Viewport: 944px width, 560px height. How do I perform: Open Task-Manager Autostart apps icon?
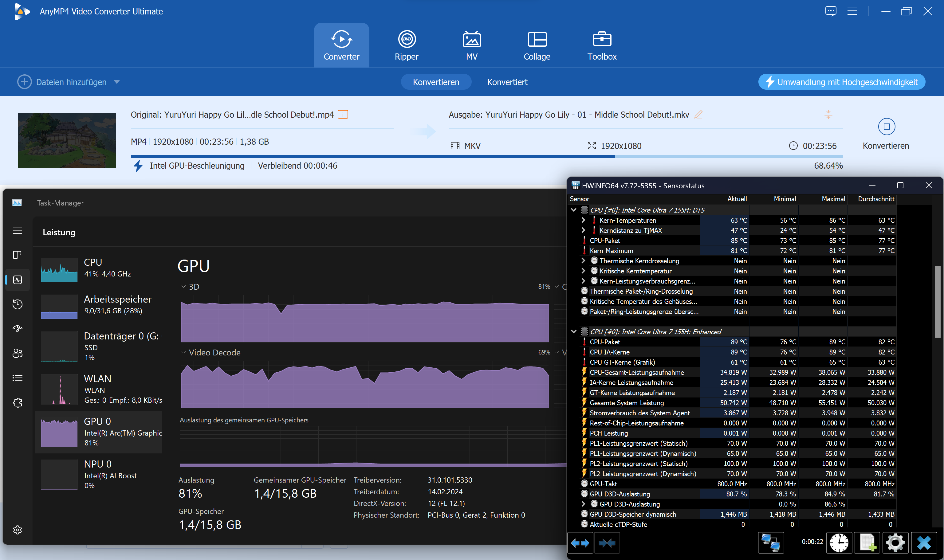[18, 329]
